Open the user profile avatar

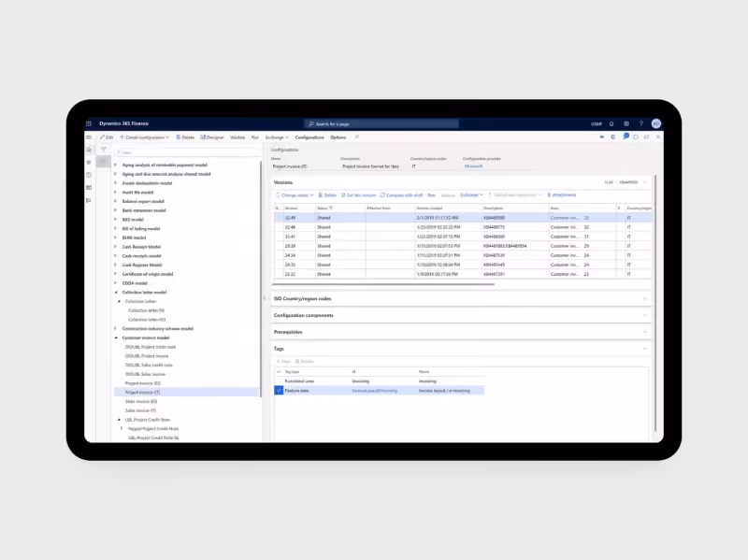click(x=656, y=123)
